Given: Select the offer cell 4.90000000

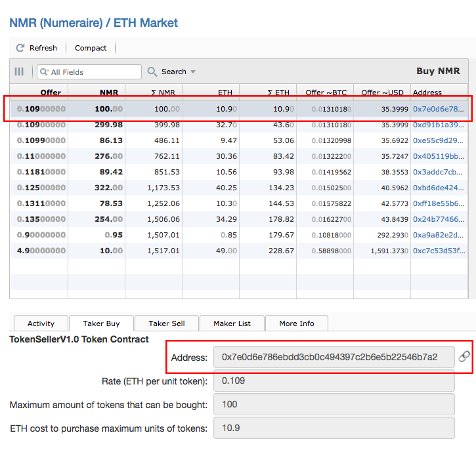Looking at the screenshot, I should point(41,251).
